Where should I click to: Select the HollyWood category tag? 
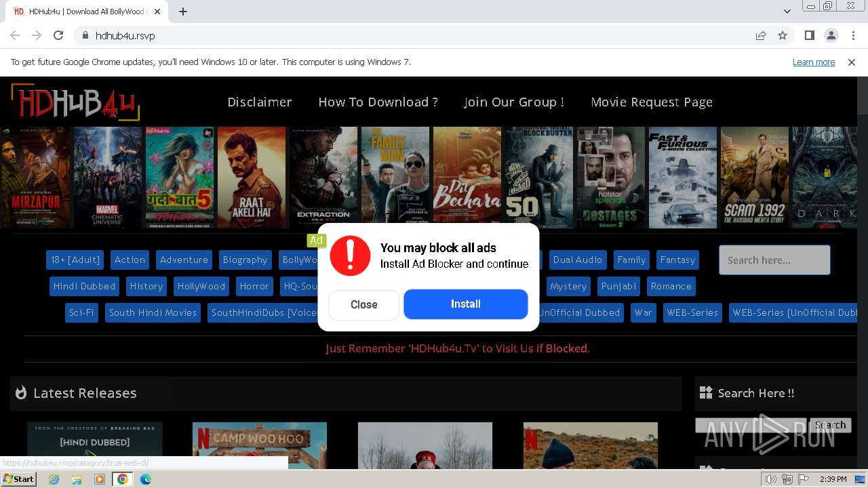(x=201, y=287)
